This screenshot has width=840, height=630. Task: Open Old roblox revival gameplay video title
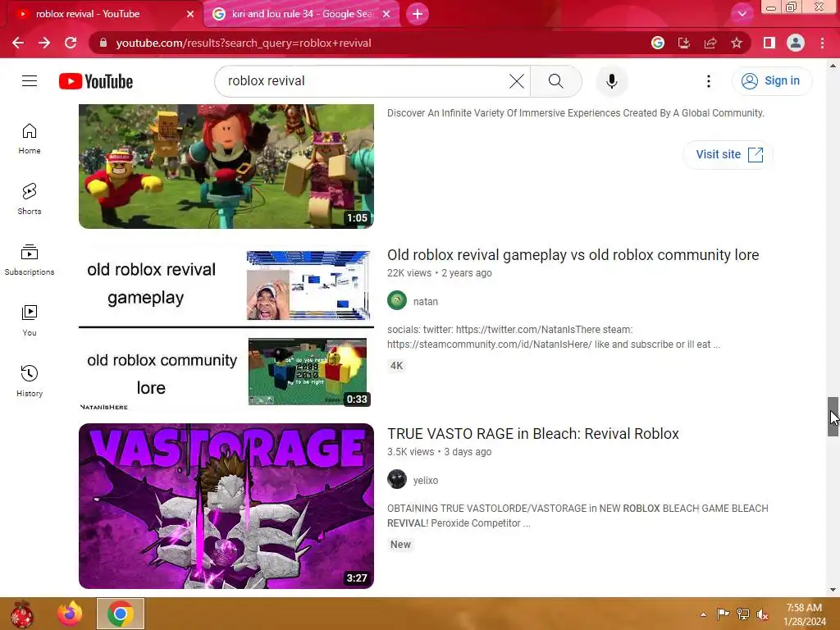tap(573, 255)
